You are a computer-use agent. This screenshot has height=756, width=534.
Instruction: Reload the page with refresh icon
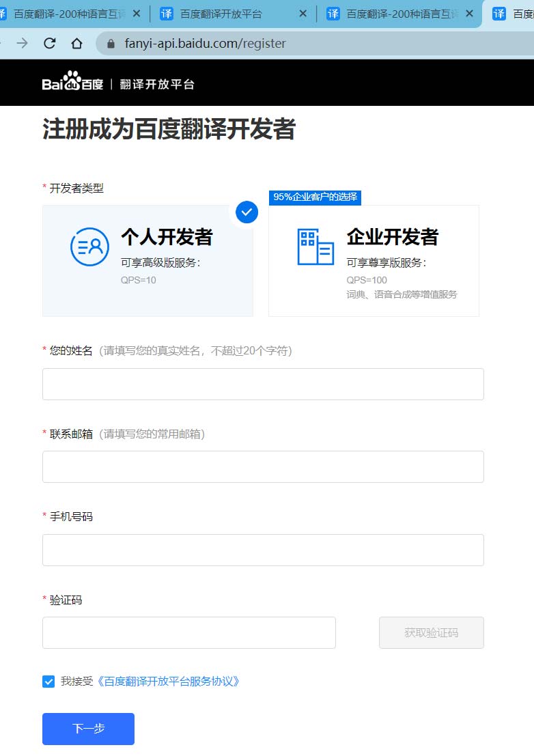coord(50,44)
